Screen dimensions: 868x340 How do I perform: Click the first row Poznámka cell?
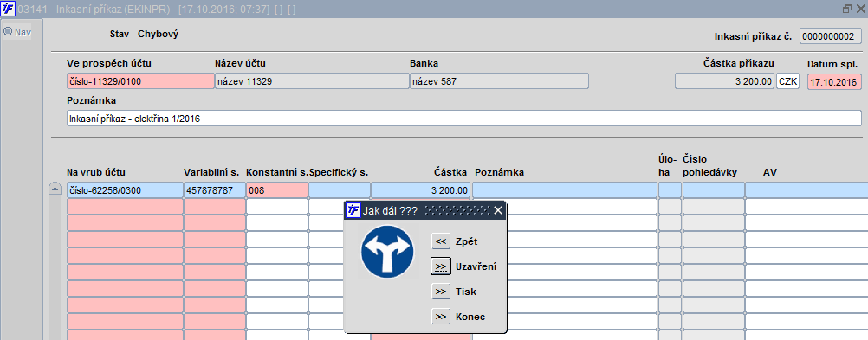(x=565, y=190)
